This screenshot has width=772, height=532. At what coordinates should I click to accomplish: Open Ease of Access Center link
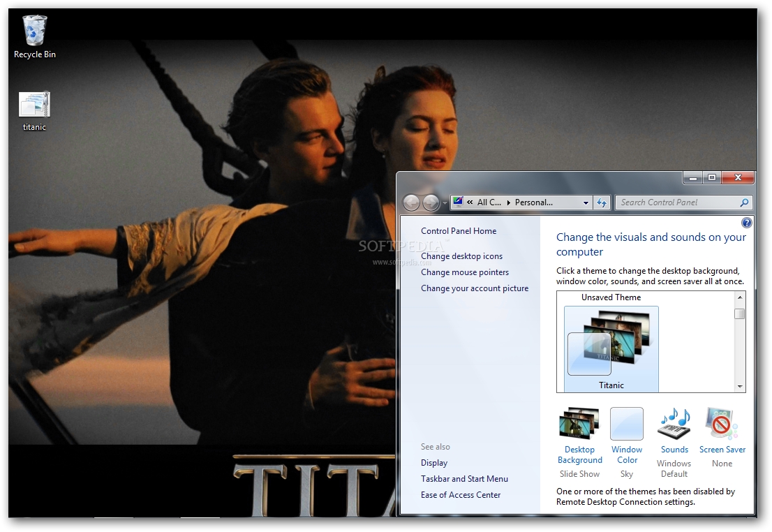click(x=461, y=495)
